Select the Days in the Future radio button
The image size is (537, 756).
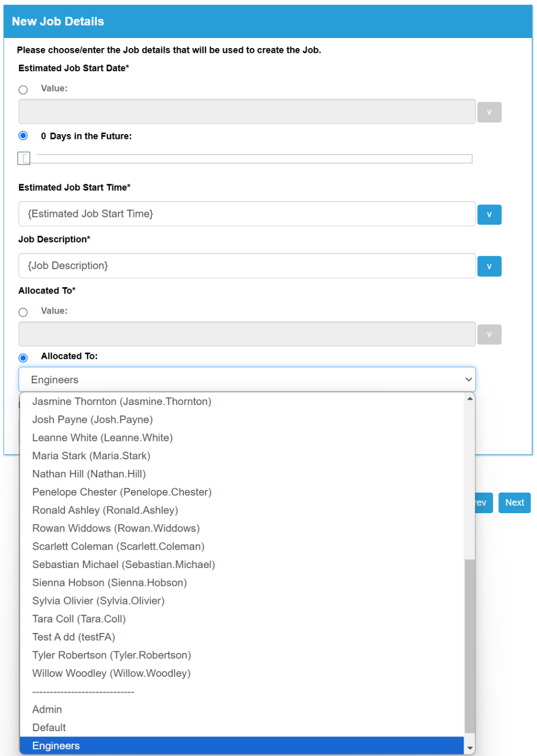[23, 136]
